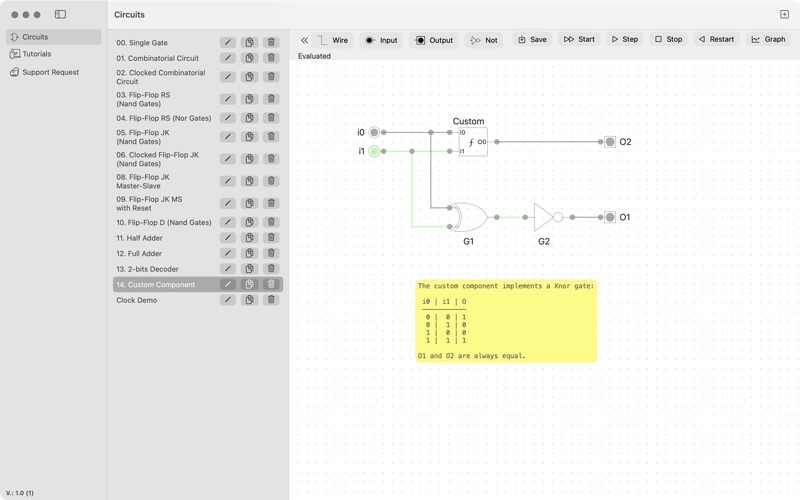The width and height of the screenshot is (800, 500).
Task: Open Circuits in the sidebar
Action: tap(54, 37)
